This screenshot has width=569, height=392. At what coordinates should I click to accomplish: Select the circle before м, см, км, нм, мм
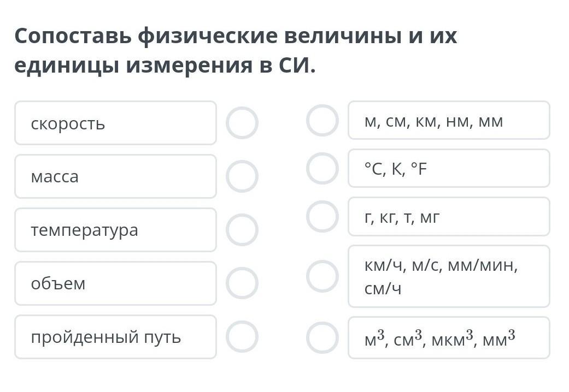(x=322, y=121)
